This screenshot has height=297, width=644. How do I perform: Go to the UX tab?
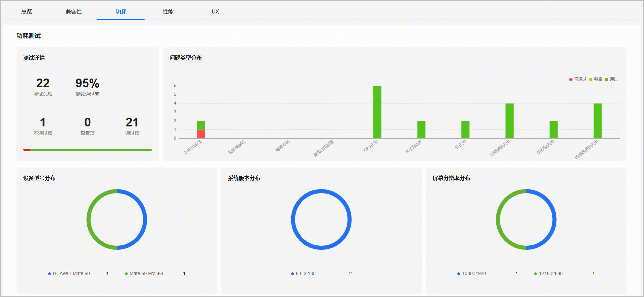coord(215,11)
